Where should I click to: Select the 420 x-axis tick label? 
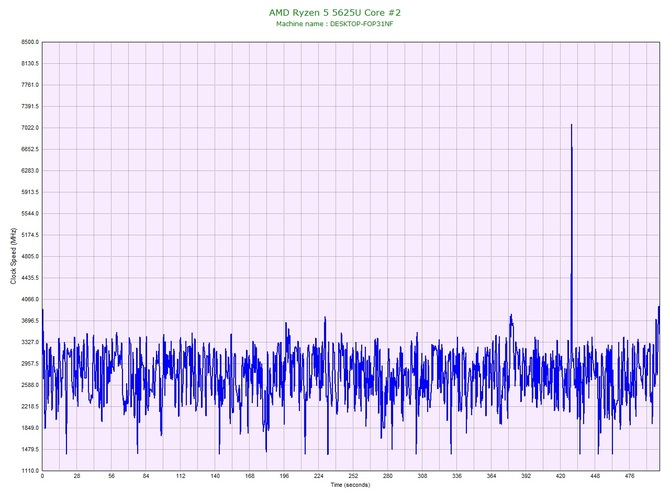pyautogui.click(x=560, y=476)
